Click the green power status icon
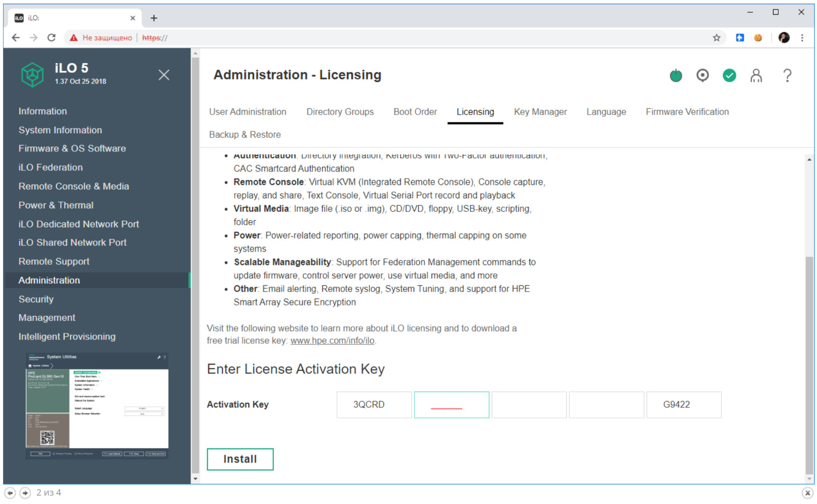This screenshot has width=817, height=504. 676,75
